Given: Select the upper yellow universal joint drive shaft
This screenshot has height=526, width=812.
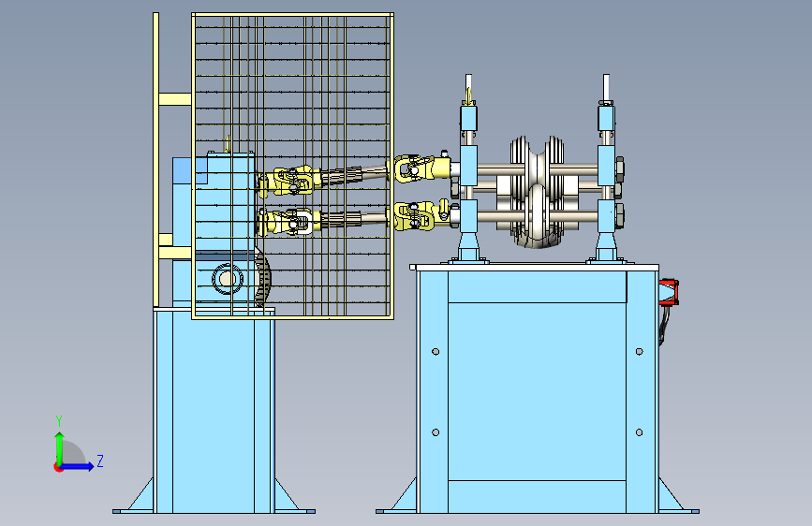Looking at the screenshot, I should [x=353, y=173].
